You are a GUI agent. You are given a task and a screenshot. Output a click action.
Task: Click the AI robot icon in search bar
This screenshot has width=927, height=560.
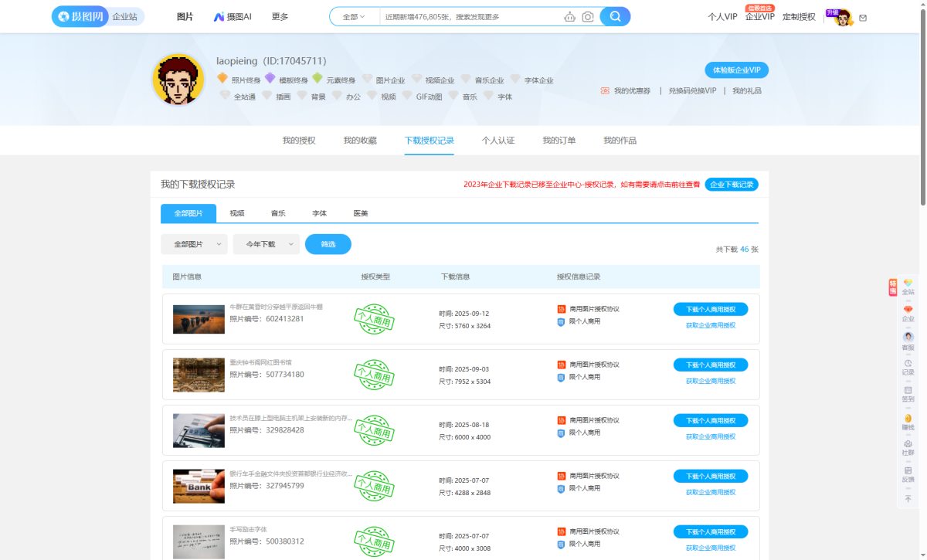pos(570,16)
